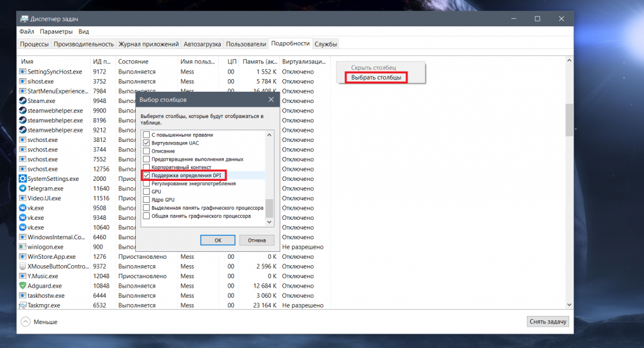Enable the GPU column checkbox
The height and width of the screenshot is (348, 644).
tap(146, 192)
